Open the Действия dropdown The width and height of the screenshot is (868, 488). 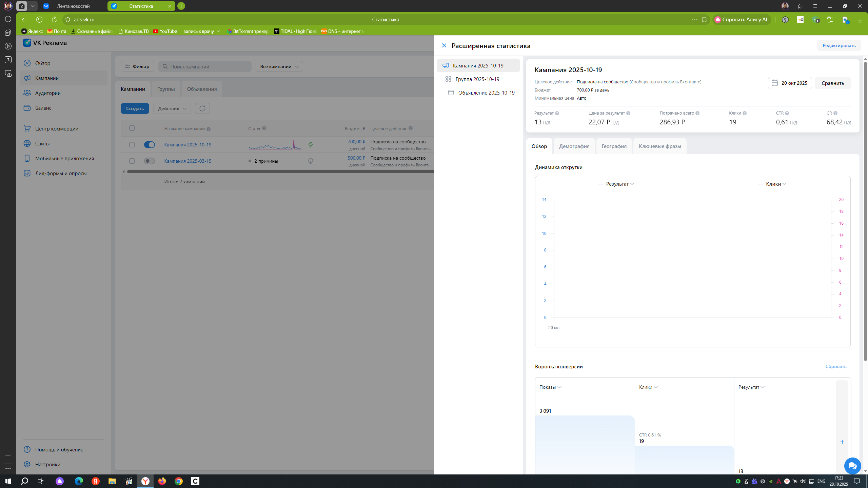point(172,108)
